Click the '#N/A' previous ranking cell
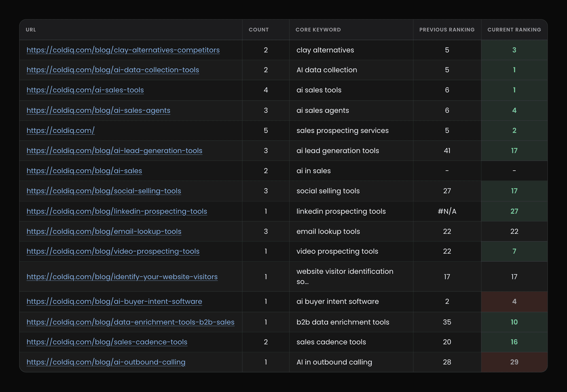Image resolution: width=567 pixels, height=392 pixels. tap(447, 211)
